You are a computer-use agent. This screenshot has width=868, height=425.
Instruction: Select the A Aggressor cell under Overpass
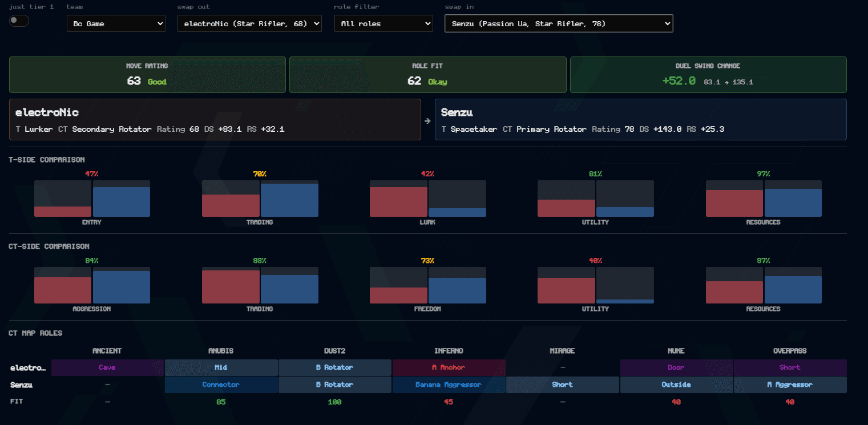point(790,384)
